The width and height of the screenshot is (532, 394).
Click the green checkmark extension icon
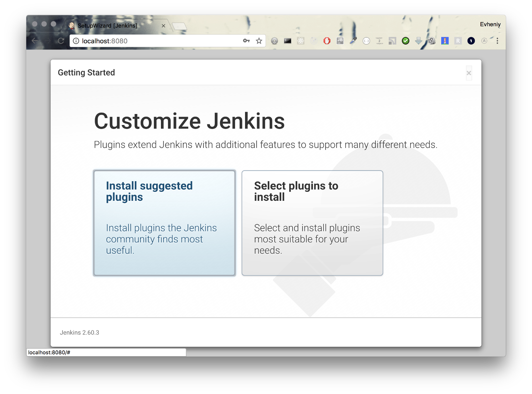(405, 41)
